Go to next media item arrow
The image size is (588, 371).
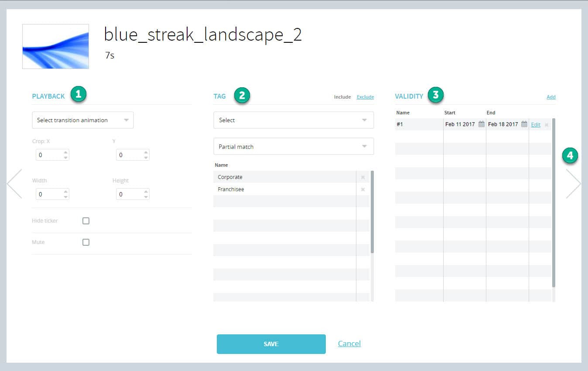tap(573, 184)
